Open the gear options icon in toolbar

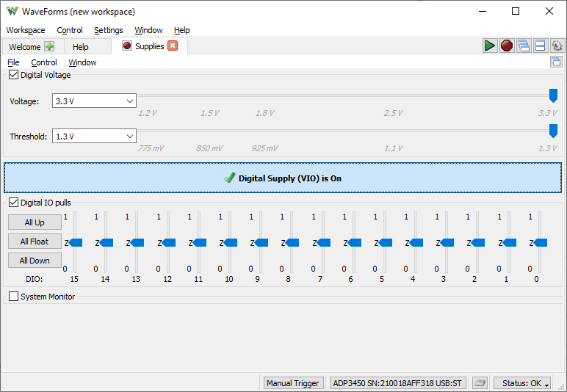coord(557,46)
